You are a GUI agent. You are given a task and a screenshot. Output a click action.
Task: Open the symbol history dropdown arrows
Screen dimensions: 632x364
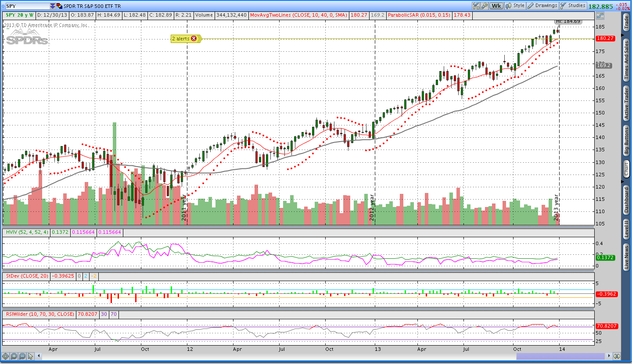pos(53,6)
